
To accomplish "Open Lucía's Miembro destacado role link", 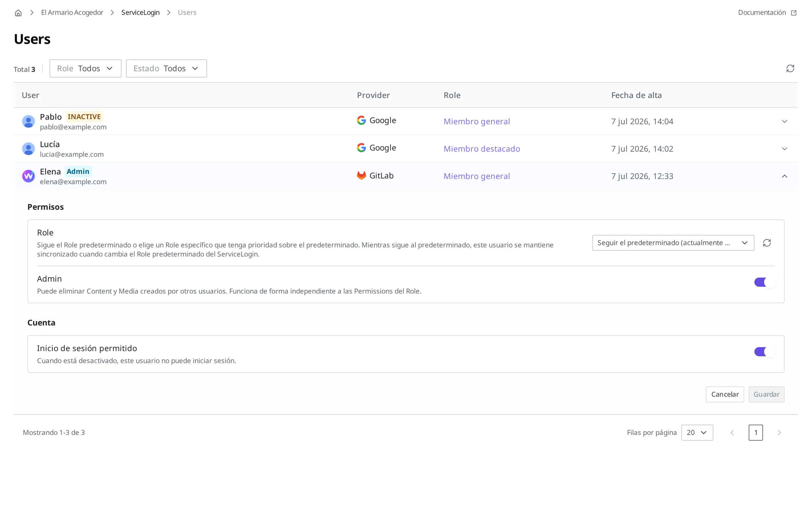I will [482, 149].
